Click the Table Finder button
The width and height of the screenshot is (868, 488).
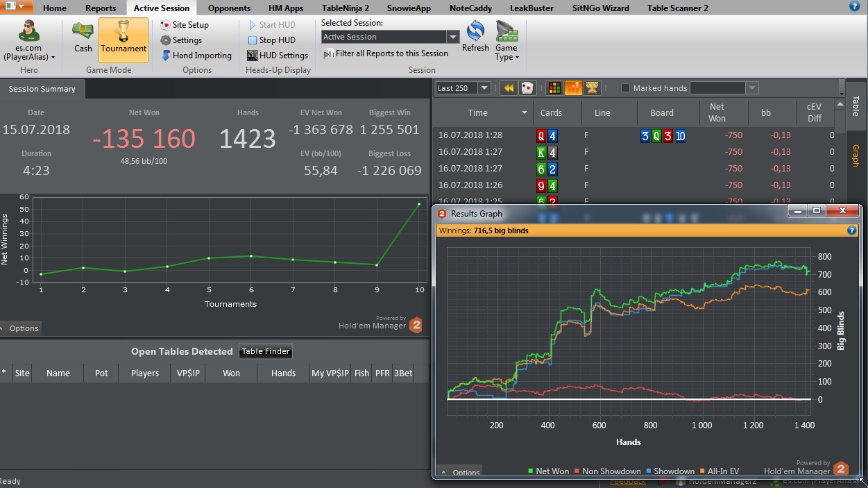click(x=266, y=351)
